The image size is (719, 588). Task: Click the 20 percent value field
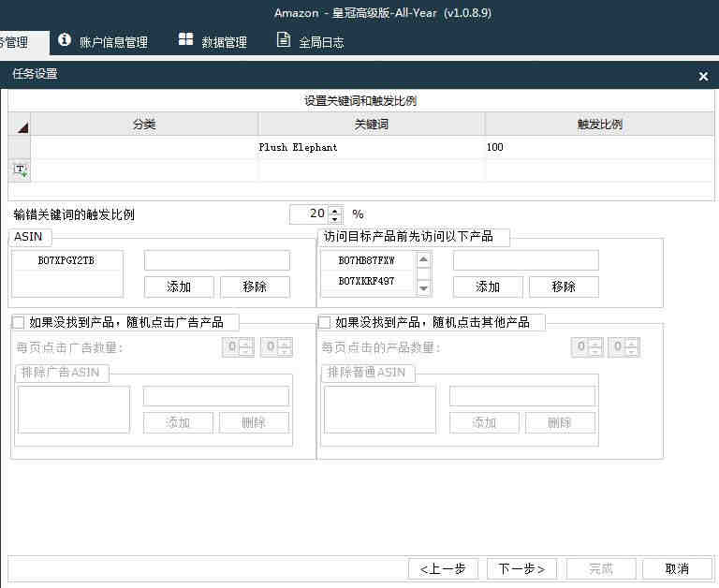[x=310, y=213]
